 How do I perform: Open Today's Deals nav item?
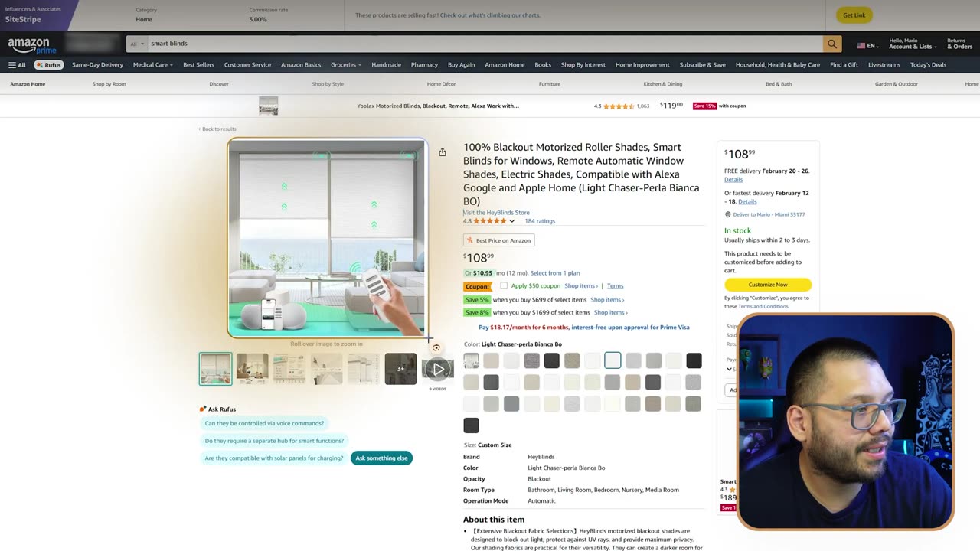[x=928, y=65]
